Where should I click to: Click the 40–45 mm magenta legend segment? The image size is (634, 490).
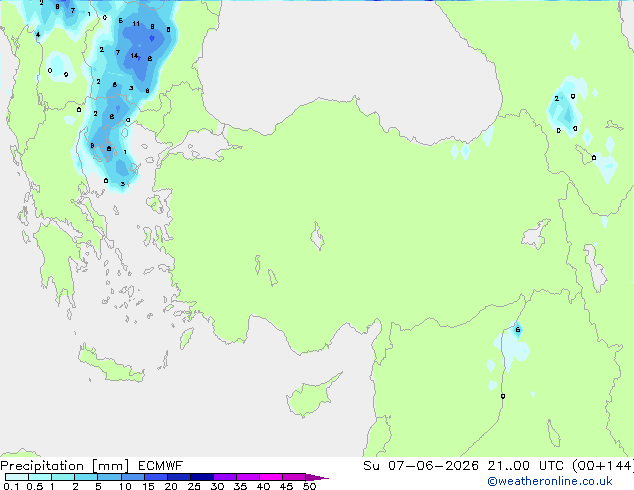[271, 477]
